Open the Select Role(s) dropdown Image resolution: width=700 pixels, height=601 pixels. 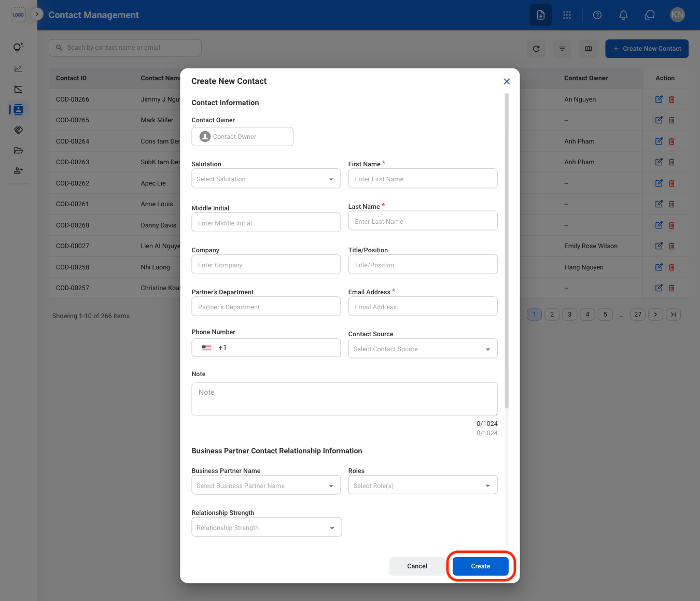pos(423,485)
